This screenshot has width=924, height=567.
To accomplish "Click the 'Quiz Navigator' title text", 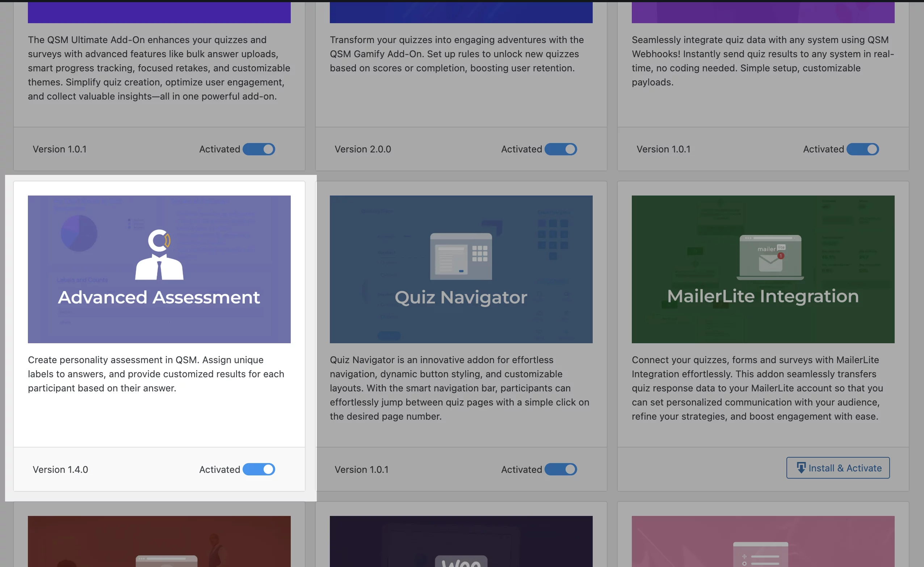I will (461, 297).
